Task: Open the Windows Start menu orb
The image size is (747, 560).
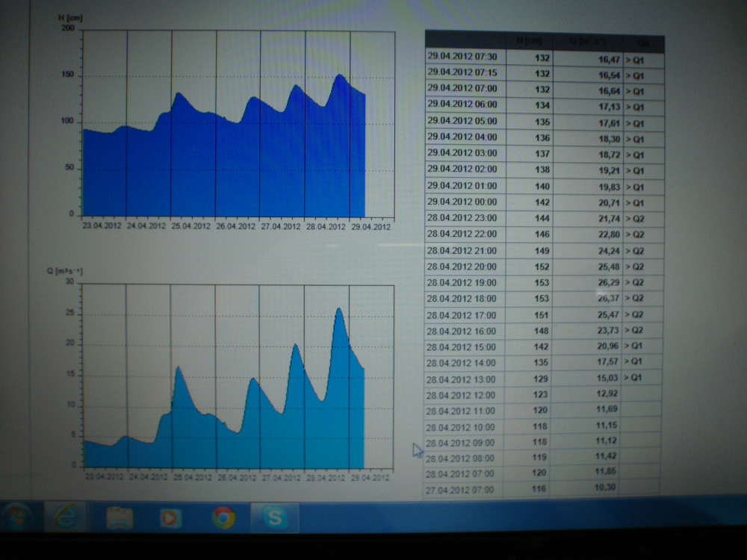Action: point(17,515)
